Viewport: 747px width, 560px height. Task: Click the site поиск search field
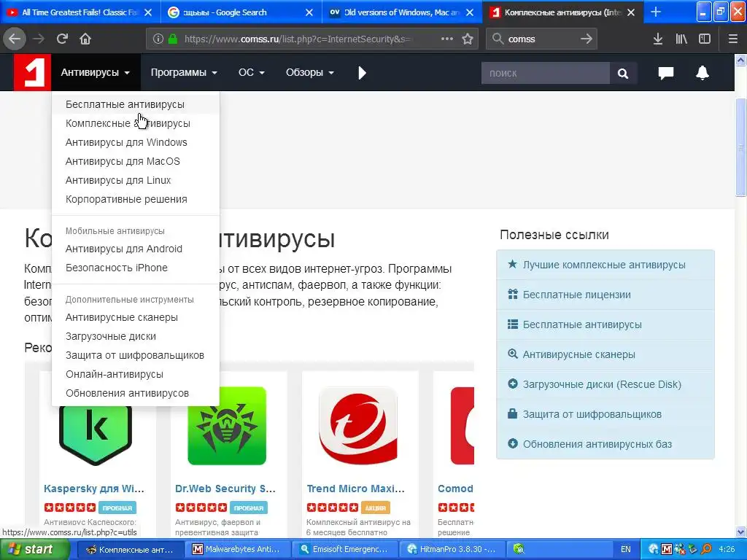[x=546, y=74]
